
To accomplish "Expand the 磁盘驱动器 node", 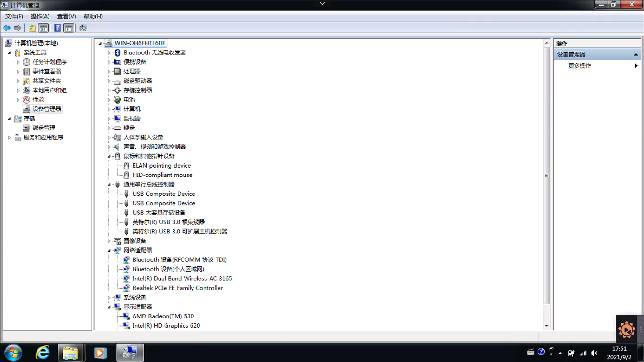I will 109,81.
